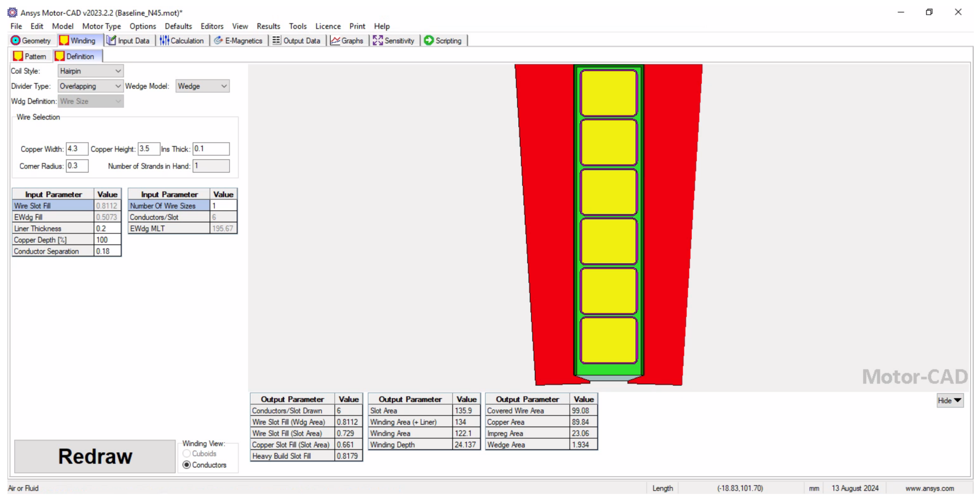Select the E-Magnetics icon tab
980x501 pixels.
point(218,40)
